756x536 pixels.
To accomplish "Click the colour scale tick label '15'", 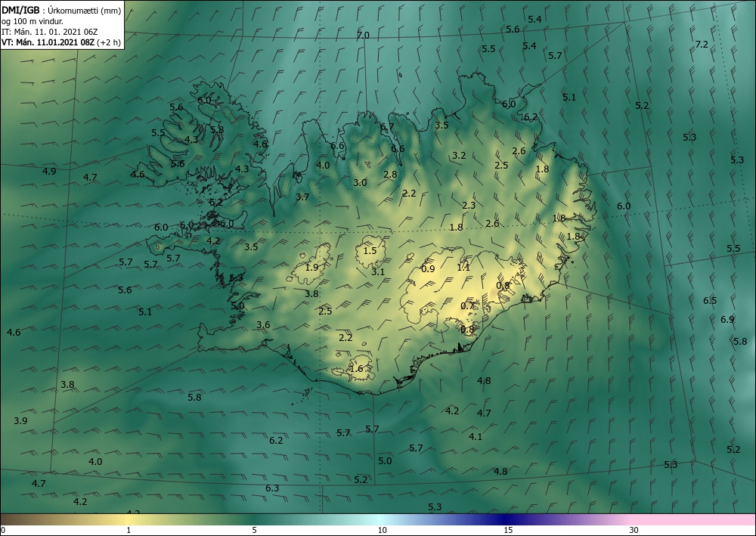I will pos(508,530).
